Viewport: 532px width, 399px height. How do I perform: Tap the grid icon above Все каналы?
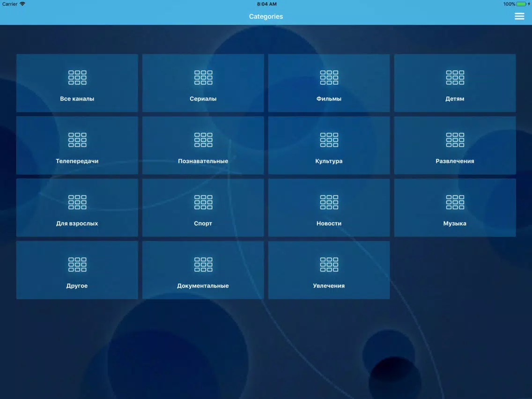77,77
